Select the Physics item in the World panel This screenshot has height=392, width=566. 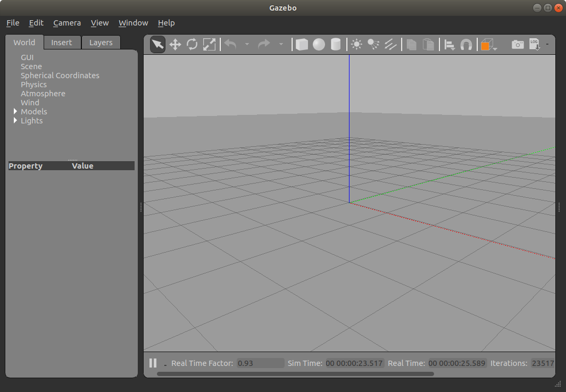(x=34, y=84)
